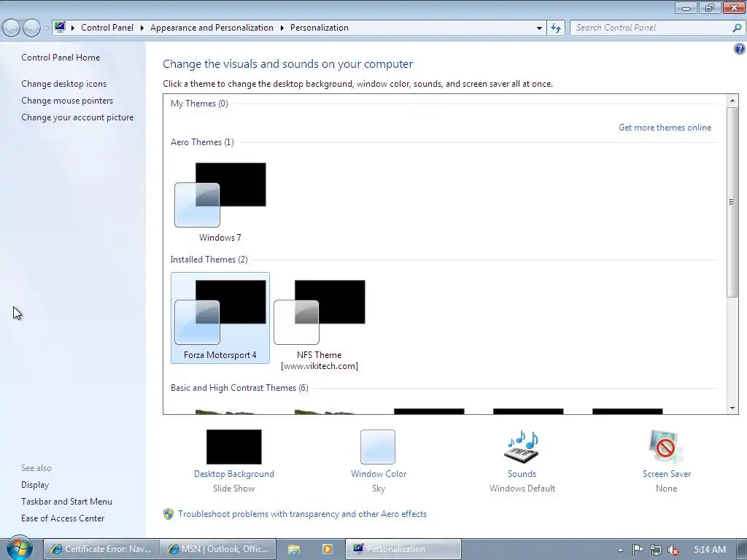Image resolution: width=747 pixels, height=560 pixels.
Task: Switch to Certificate Error taskbar window
Action: [101, 549]
